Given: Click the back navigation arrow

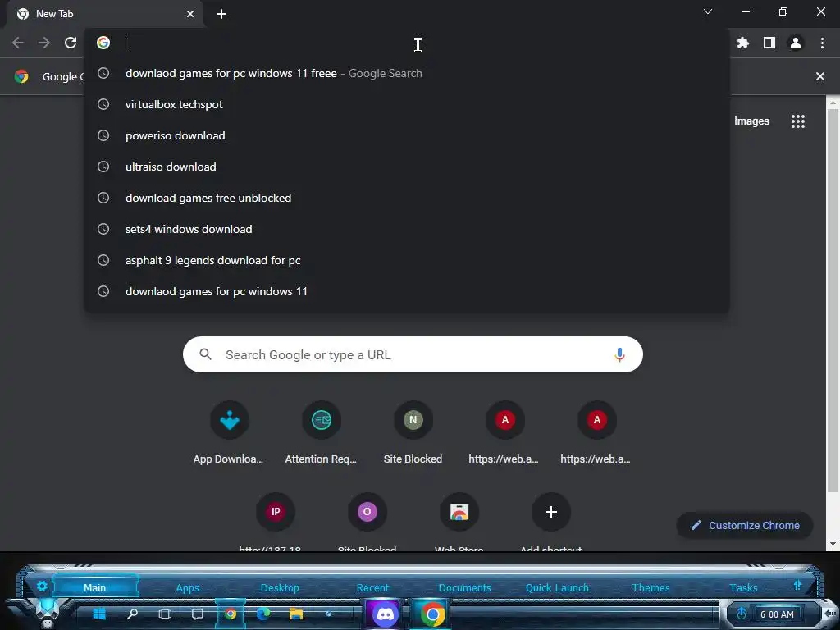Looking at the screenshot, I should click(18, 43).
